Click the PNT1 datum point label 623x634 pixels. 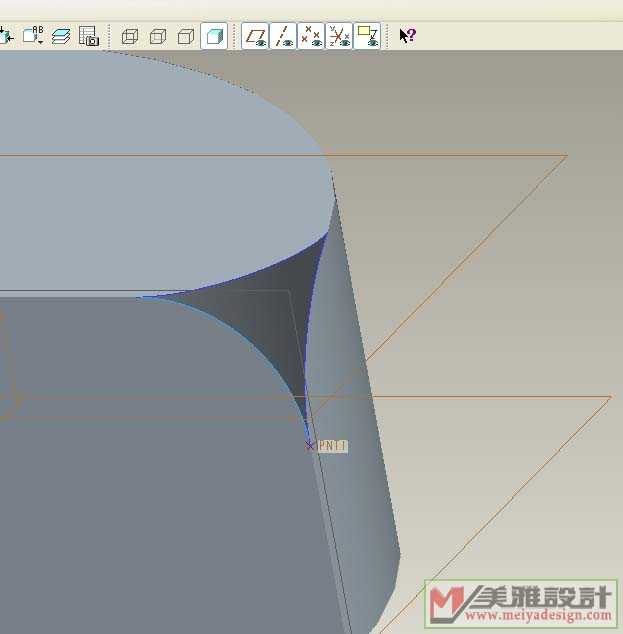[x=332, y=446]
